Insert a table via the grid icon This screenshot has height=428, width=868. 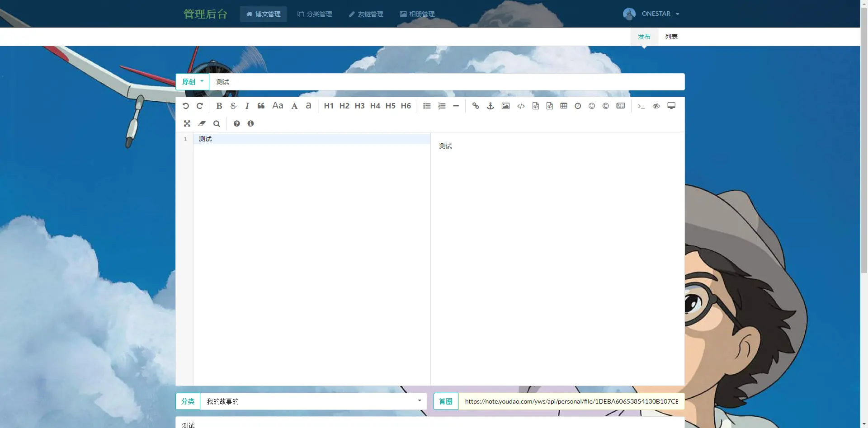(x=564, y=106)
